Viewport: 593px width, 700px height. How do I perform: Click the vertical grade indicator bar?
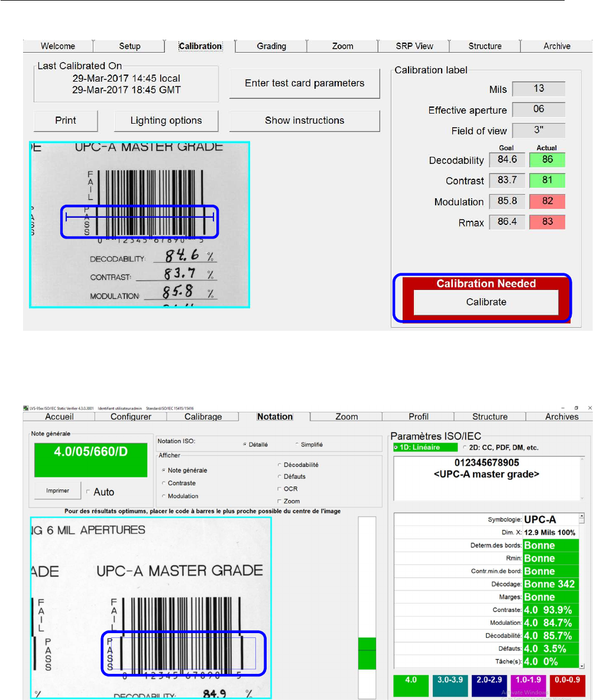point(367,607)
